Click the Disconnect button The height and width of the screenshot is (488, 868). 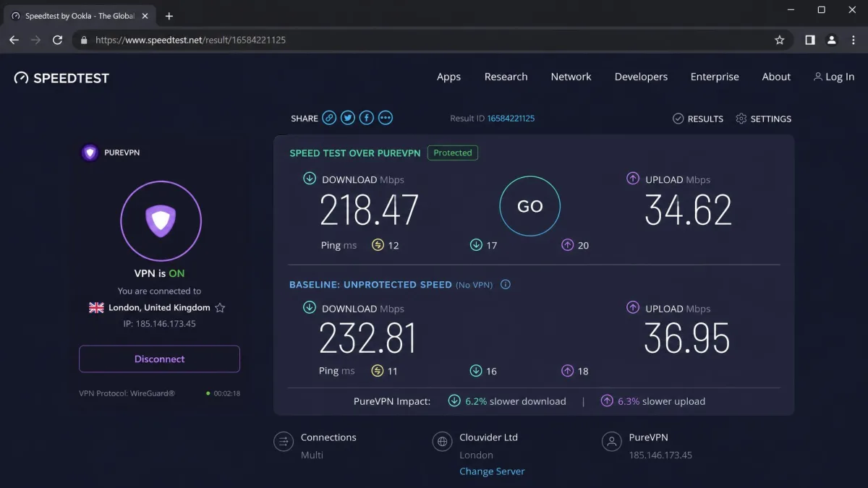[x=159, y=359]
